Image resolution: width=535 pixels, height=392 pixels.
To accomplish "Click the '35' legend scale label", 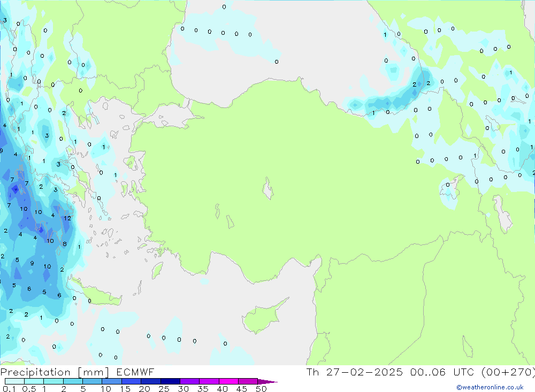I will click(203, 389).
